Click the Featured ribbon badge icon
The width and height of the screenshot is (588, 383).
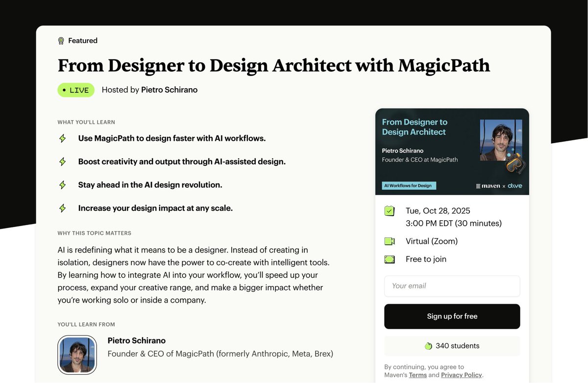(x=61, y=41)
